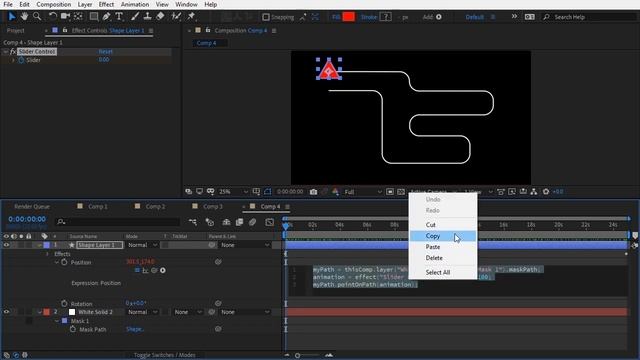Choose Paste from the context menu
This screenshot has width=640, height=360.
(443, 247)
